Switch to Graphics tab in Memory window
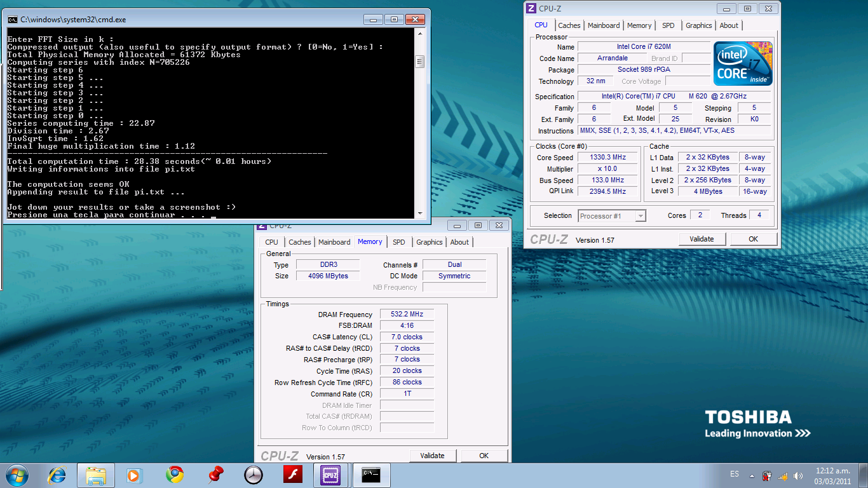This screenshot has width=868, height=488. (430, 242)
